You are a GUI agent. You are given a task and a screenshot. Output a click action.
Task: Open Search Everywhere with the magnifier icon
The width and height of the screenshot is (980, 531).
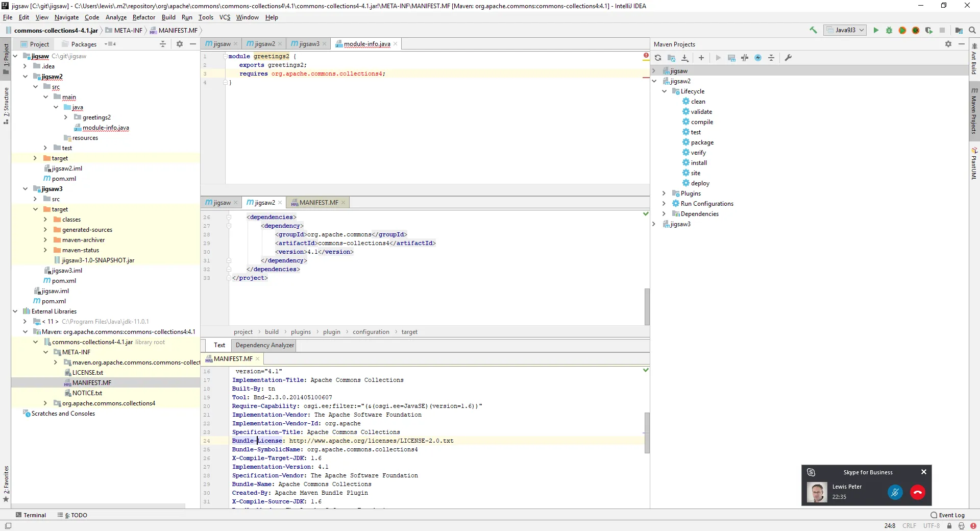point(972,30)
